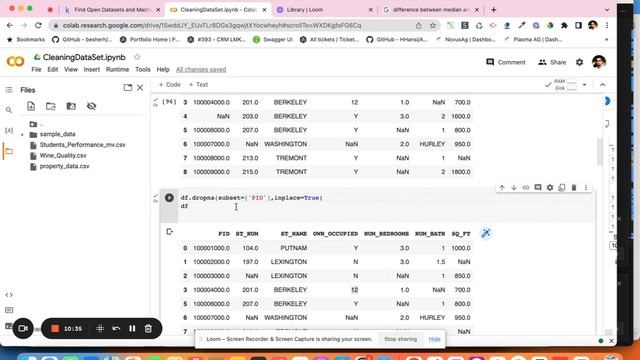Open Comment panel button

(x=506, y=62)
